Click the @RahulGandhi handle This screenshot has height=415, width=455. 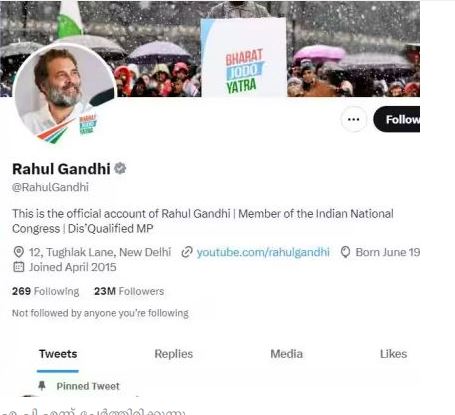point(50,187)
